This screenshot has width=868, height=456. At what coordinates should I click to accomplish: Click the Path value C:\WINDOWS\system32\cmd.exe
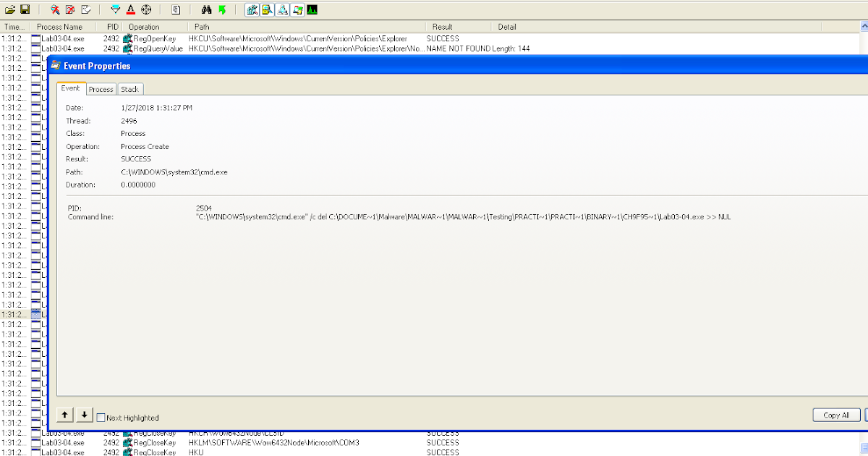(x=174, y=172)
